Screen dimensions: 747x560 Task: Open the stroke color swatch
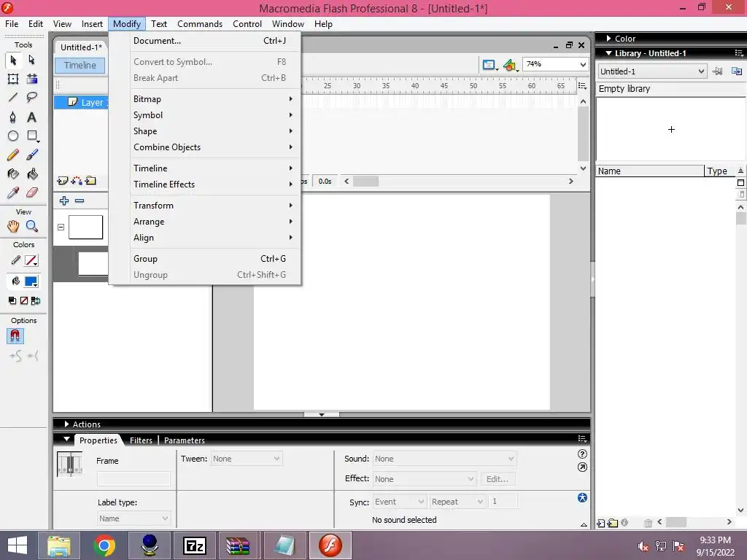(x=31, y=260)
